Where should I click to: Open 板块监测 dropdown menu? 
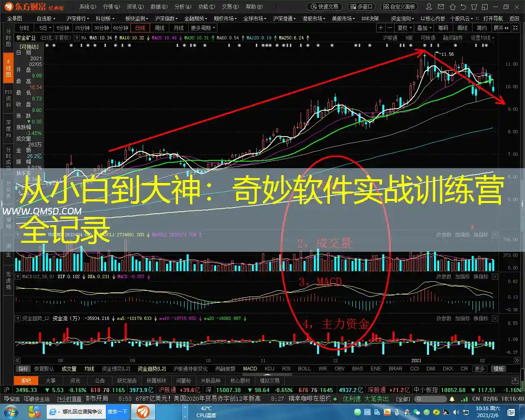click(137, 18)
